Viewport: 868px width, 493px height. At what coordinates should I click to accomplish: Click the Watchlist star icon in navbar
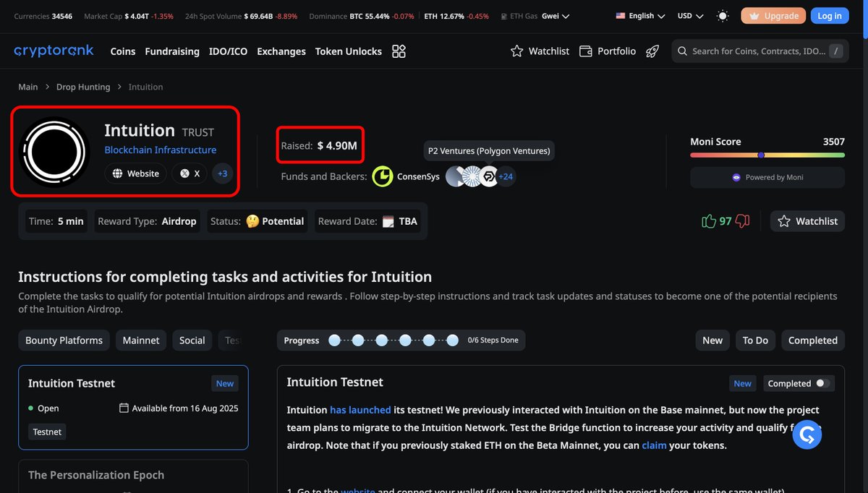(x=516, y=51)
